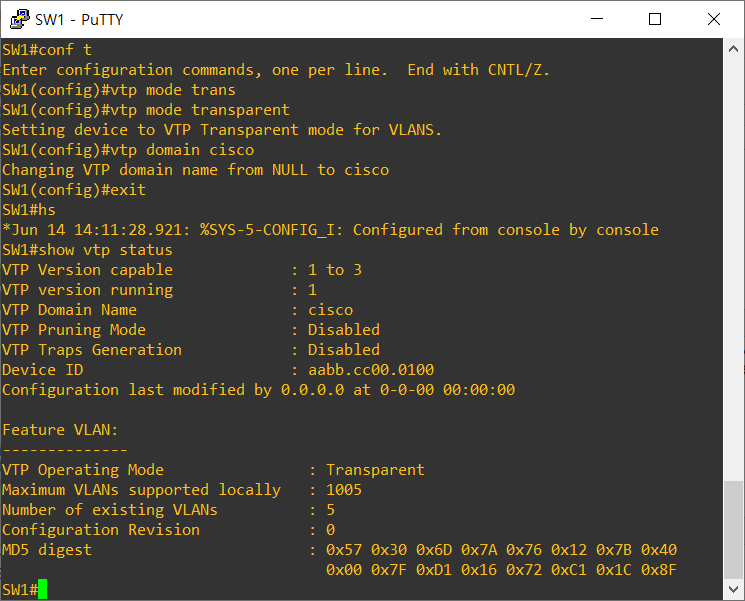This screenshot has width=745, height=601.
Task: Click the 'SW1#hs' line
Action: [29, 210]
